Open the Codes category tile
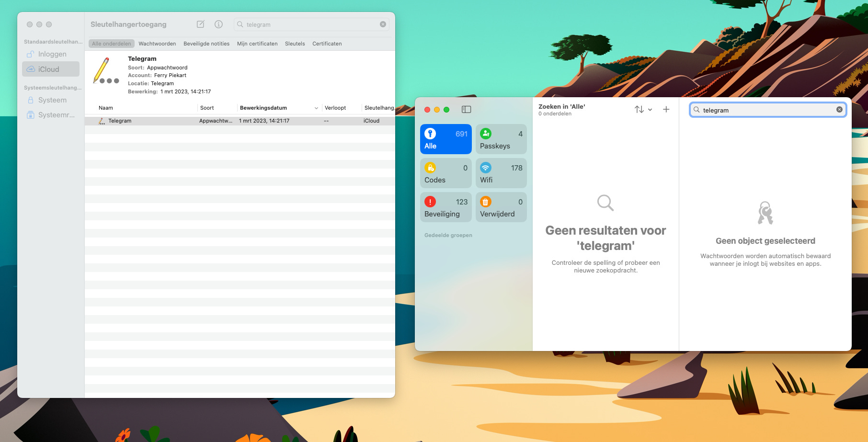The image size is (868, 442). coord(446,173)
